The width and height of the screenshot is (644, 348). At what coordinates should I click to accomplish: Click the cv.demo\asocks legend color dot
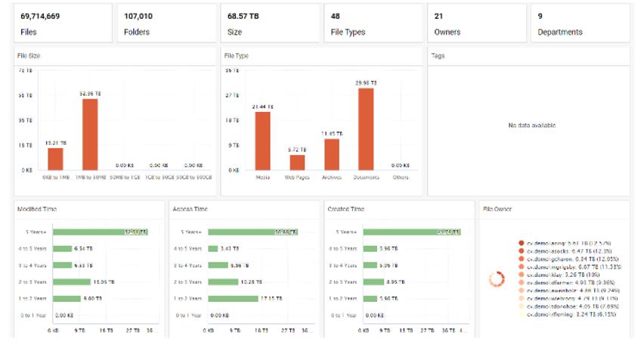[x=522, y=251]
